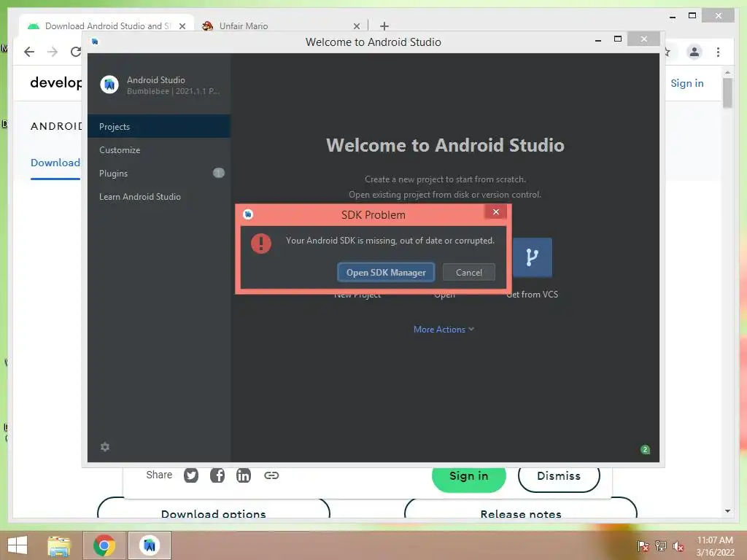Open File Explorer from taskbar
Screen dimensions: 747x560
tap(59, 545)
